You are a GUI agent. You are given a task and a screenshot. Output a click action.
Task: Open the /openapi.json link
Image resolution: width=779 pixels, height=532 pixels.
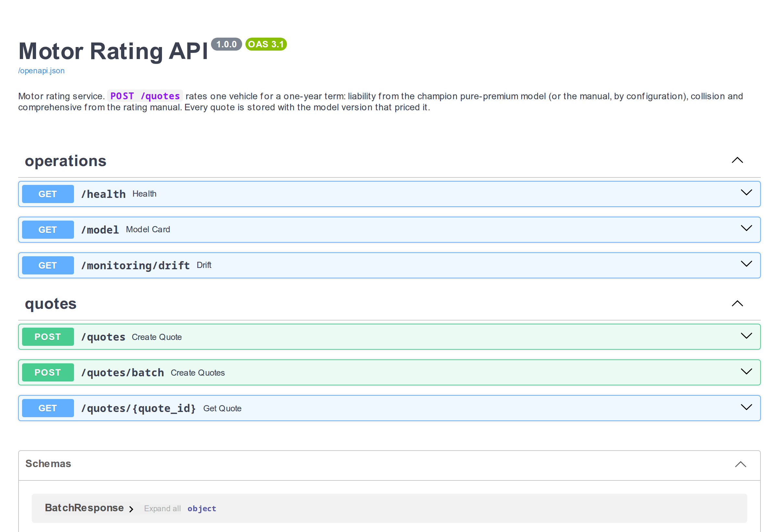[41, 71]
